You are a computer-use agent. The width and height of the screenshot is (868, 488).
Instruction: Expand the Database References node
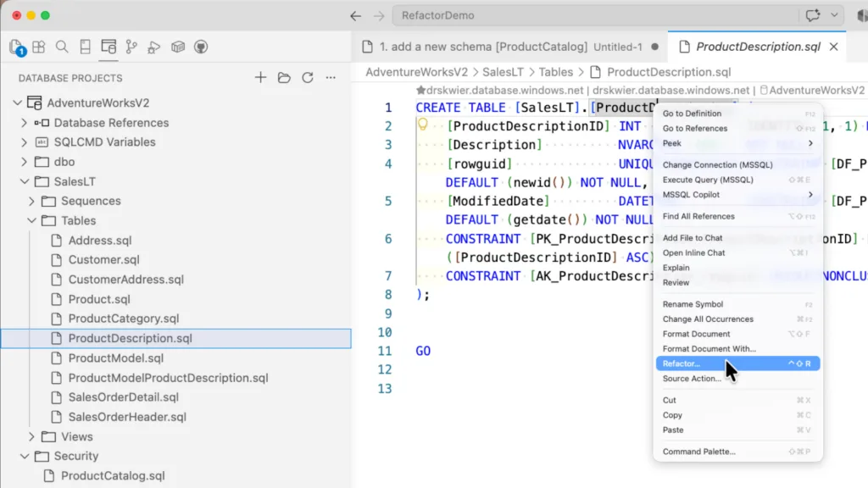(x=24, y=123)
